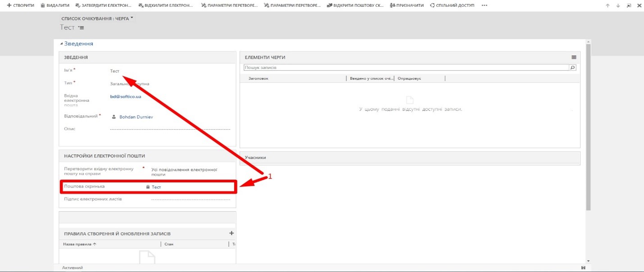Open the bd@softico.ua email link
The width and height of the screenshot is (644, 272).
[126, 96]
